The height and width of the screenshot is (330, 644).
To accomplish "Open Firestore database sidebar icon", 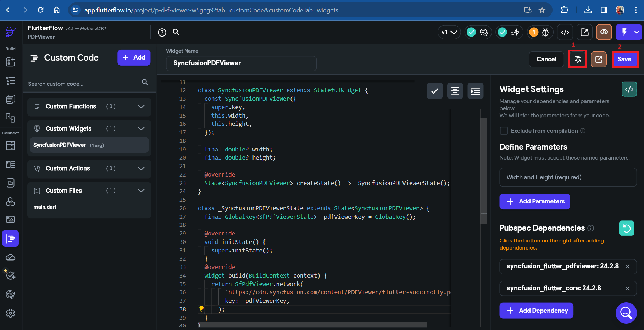I will click(11, 145).
